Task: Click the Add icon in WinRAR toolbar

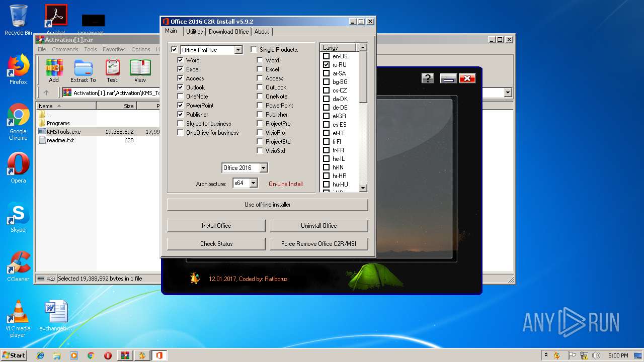Action: (x=54, y=70)
